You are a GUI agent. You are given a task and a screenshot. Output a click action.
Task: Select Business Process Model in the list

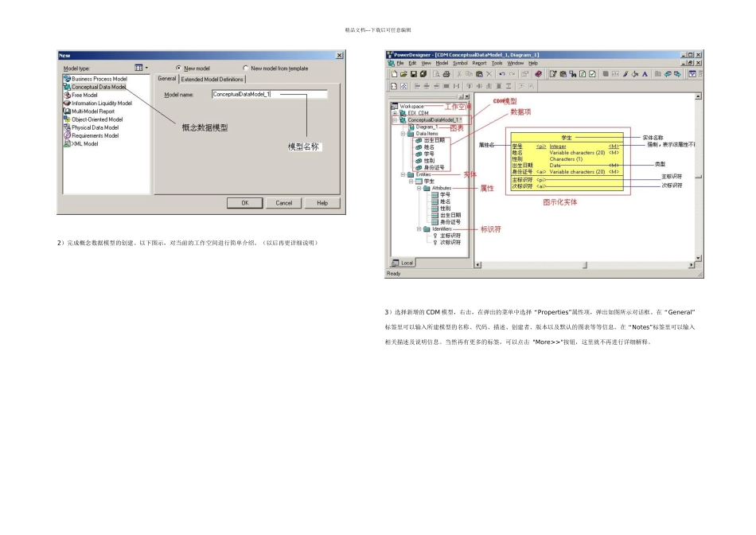click(x=95, y=79)
